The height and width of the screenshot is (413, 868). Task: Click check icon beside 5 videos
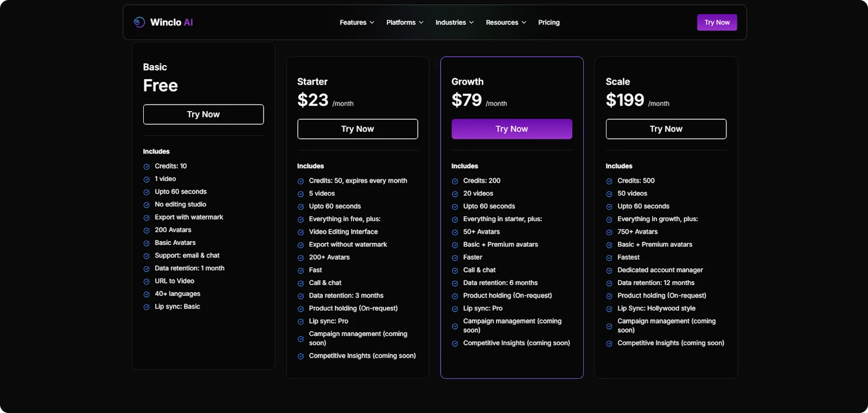301,194
